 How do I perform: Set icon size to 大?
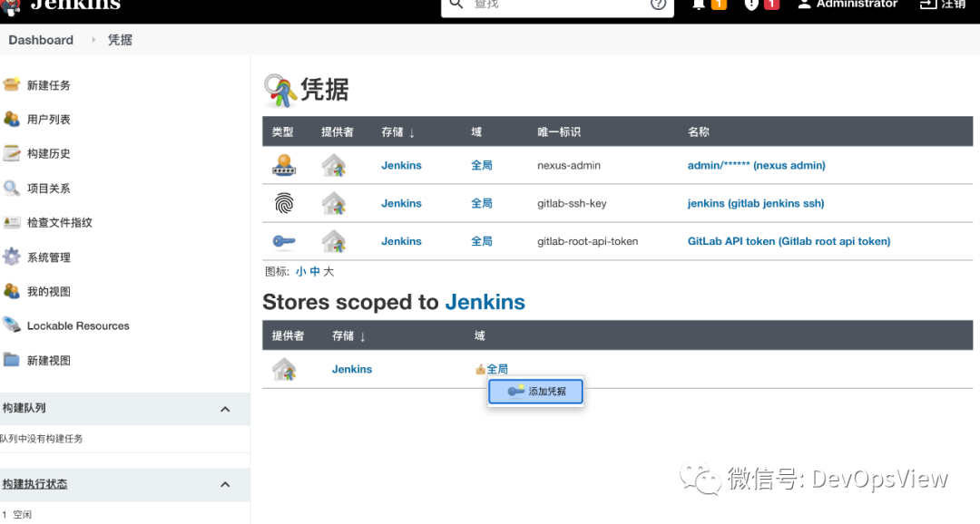[328, 272]
